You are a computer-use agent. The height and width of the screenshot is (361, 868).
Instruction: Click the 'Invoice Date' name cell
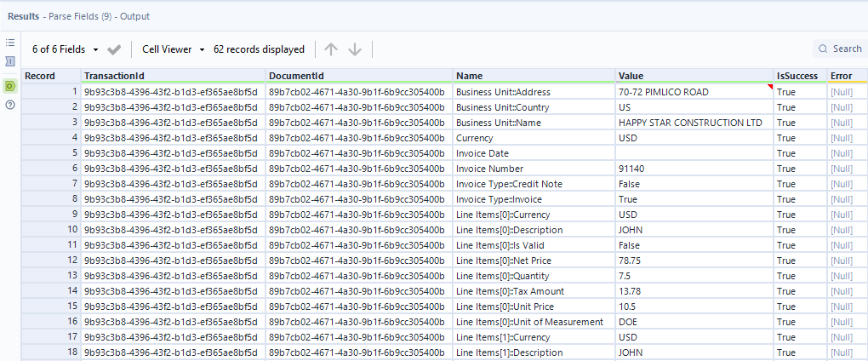click(534, 153)
